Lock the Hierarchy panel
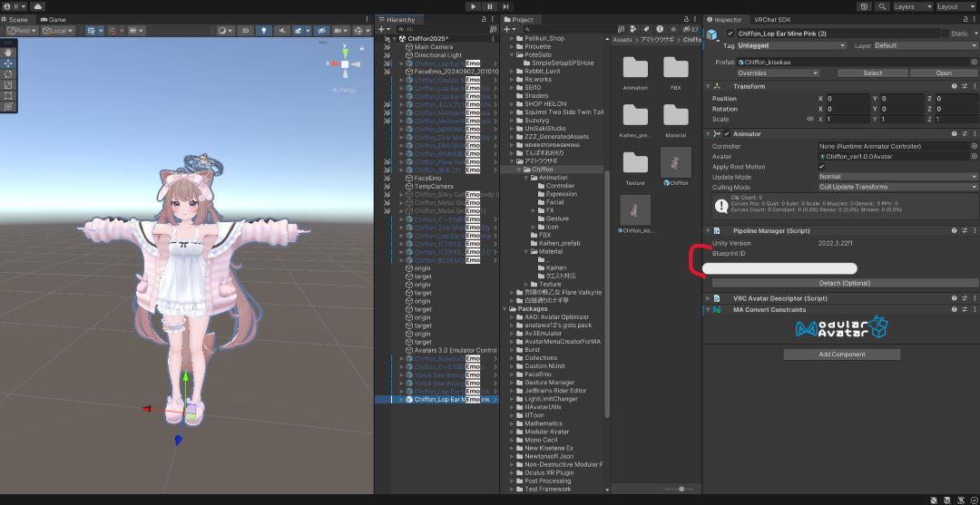 484,19
